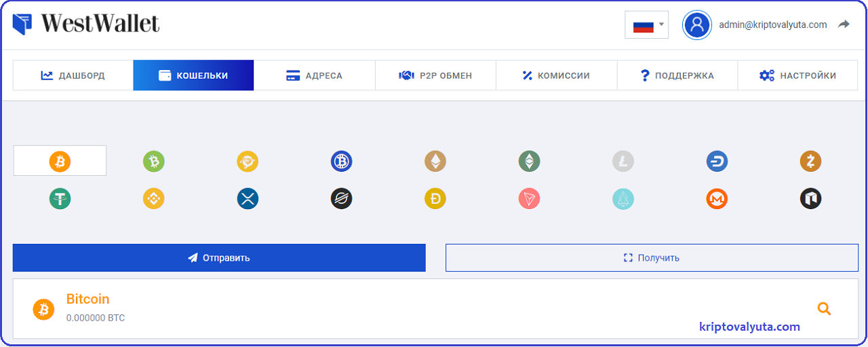Select the Dash coin icon
The width and height of the screenshot is (868, 347).
[717, 161]
